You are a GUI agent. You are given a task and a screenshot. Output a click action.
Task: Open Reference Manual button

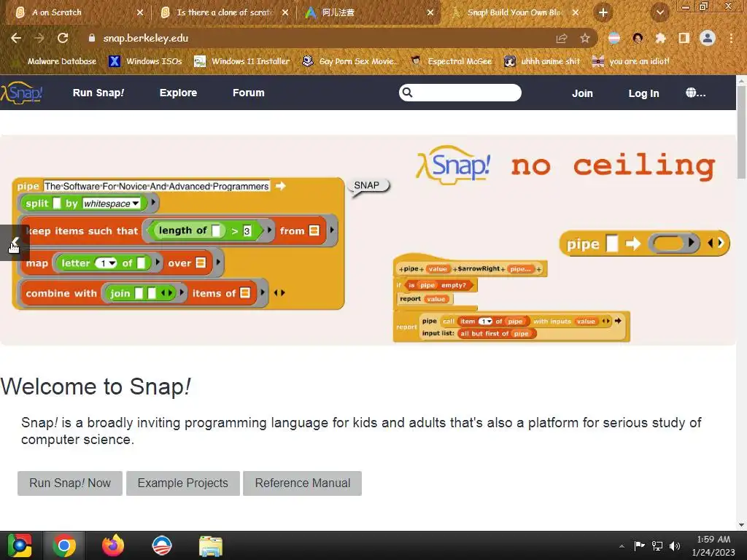pyautogui.click(x=303, y=483)
